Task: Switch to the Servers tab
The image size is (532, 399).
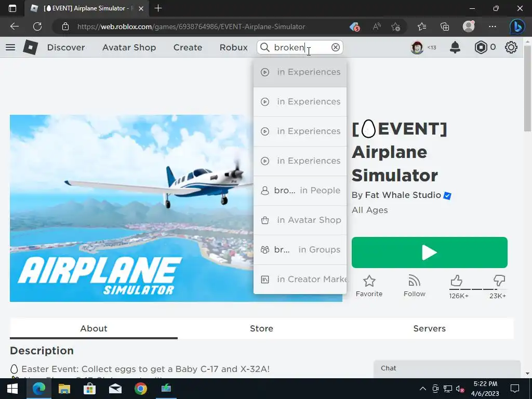Action: (429, 328)
